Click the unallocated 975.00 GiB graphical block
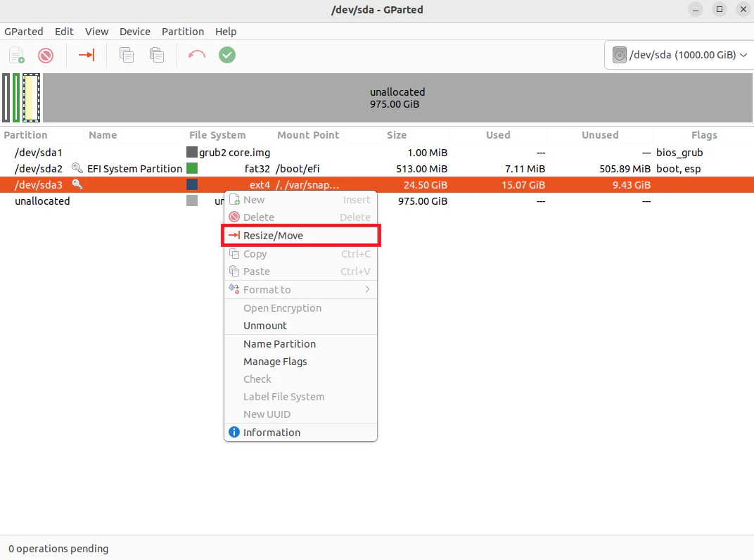This screenshot has width=754, height=560. pos(397,98)
